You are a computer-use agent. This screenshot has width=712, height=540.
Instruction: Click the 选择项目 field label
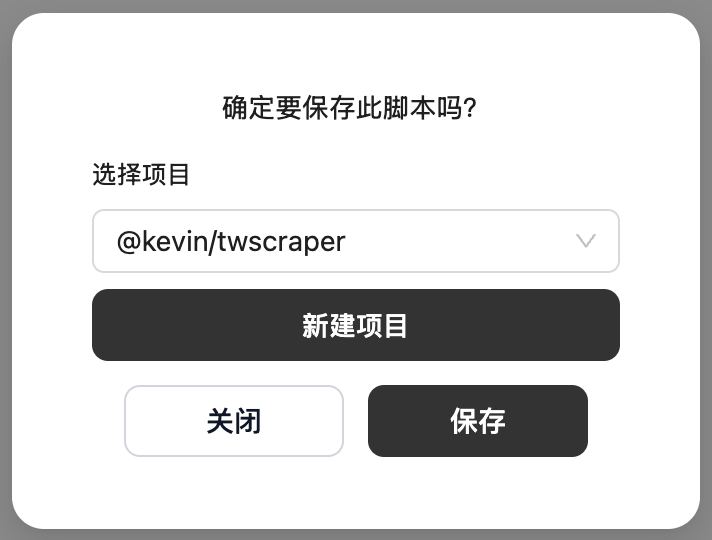tap(141, 174)
